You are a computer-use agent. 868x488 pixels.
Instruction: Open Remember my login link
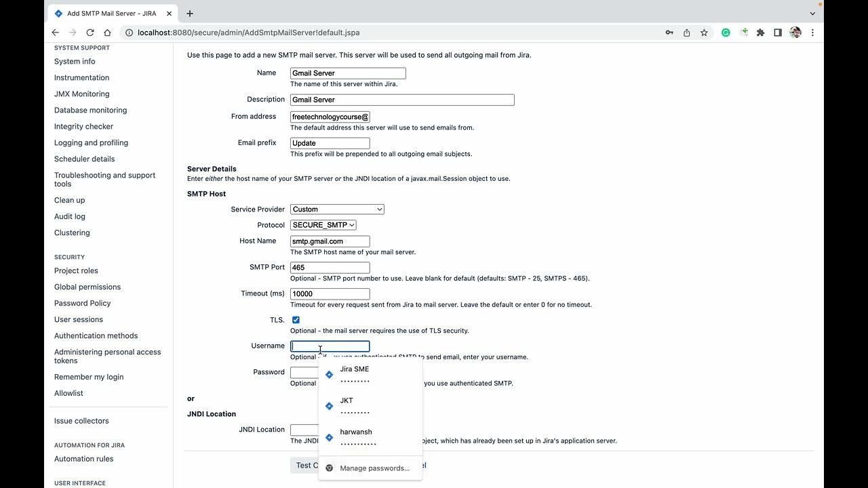(x=89, y=378)
